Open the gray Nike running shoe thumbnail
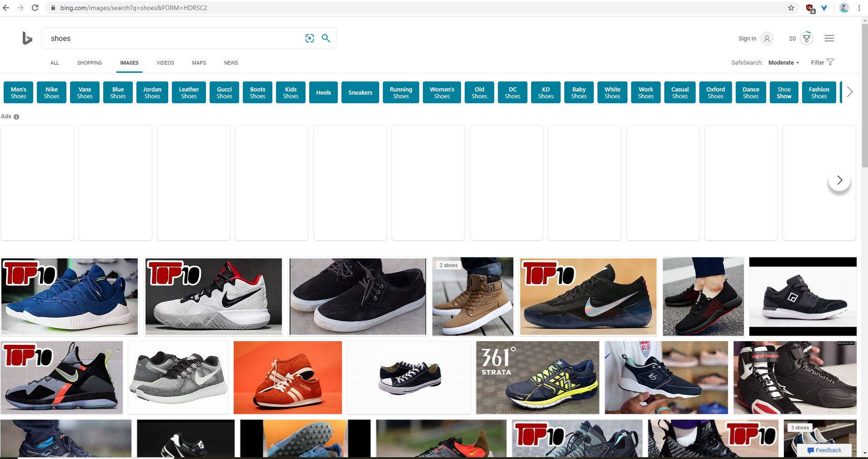 178,378
